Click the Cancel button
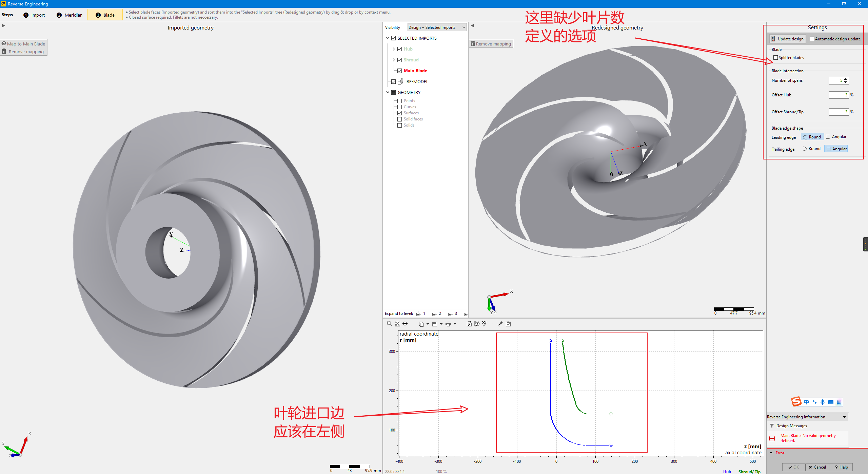The image size is (868, 474). point(817,467)
